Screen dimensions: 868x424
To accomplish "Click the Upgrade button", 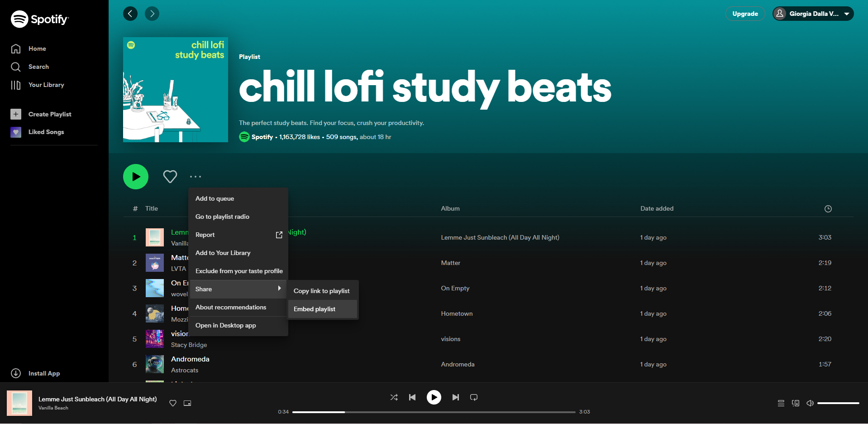I will 744,14.
